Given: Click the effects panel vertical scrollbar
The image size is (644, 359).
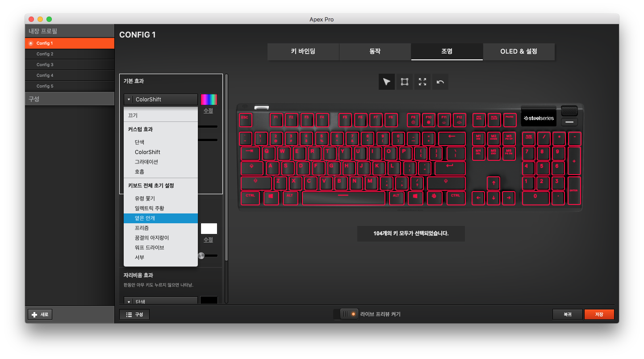Looking at the screenshot, I should 226,167.
